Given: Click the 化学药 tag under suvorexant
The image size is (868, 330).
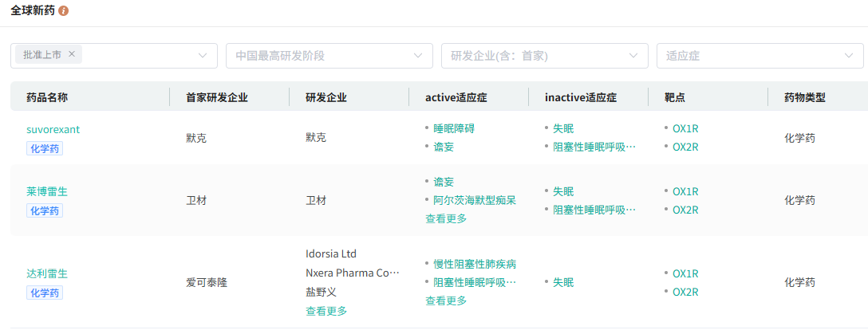Looking at the screenshot, I should click(x=45, y=148).
